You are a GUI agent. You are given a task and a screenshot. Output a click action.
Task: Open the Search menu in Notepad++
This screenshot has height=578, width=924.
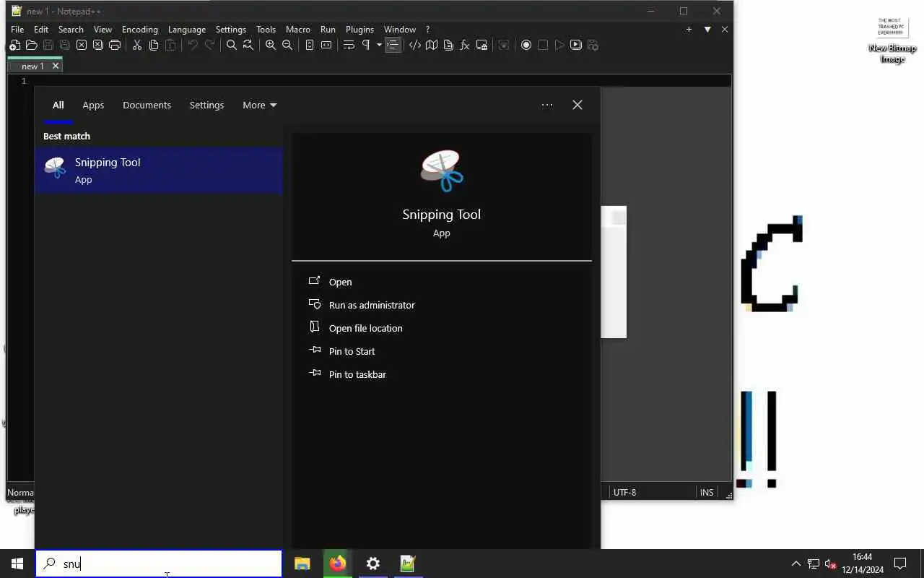coord(71,30)
